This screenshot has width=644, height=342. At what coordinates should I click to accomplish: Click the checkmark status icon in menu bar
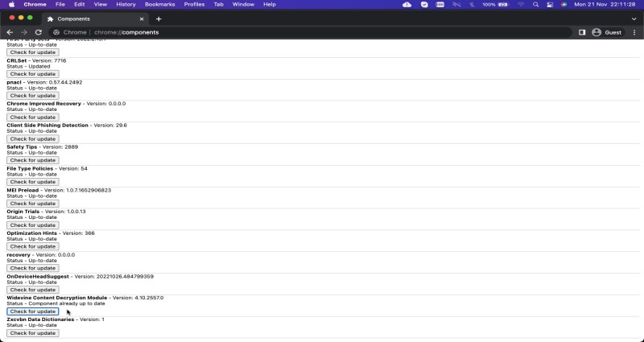coord(424,5)
